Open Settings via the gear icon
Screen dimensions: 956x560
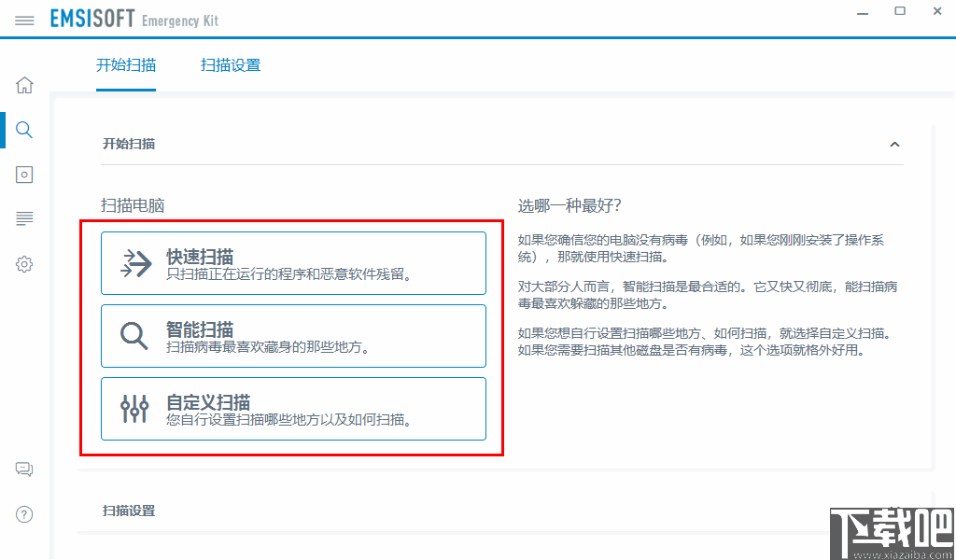23,264
